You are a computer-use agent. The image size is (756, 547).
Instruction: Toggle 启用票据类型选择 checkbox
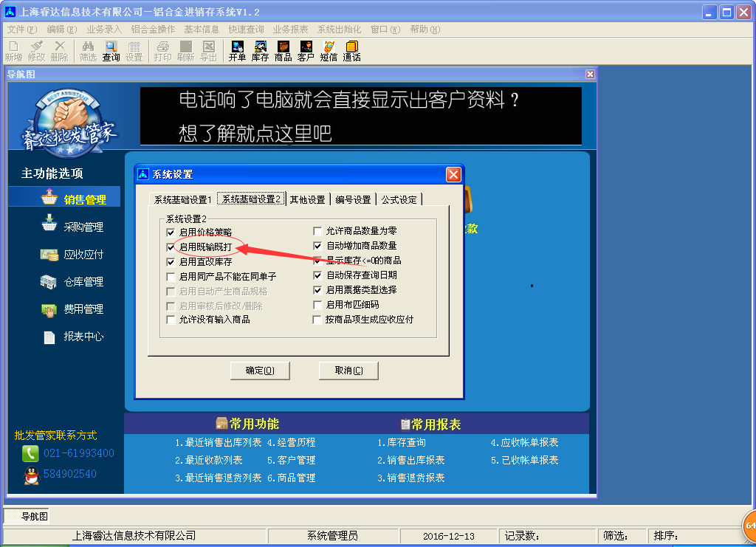pos(317,290)
